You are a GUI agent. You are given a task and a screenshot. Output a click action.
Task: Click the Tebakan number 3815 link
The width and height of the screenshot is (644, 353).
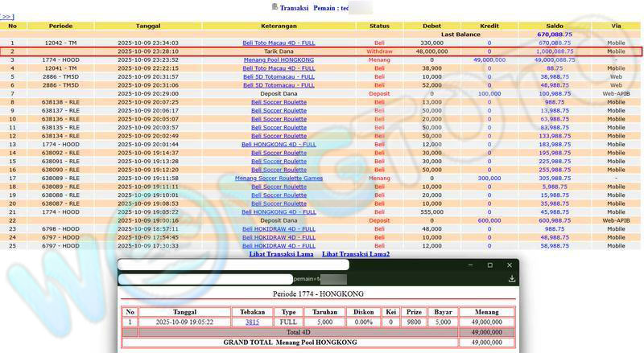(252, 322)
